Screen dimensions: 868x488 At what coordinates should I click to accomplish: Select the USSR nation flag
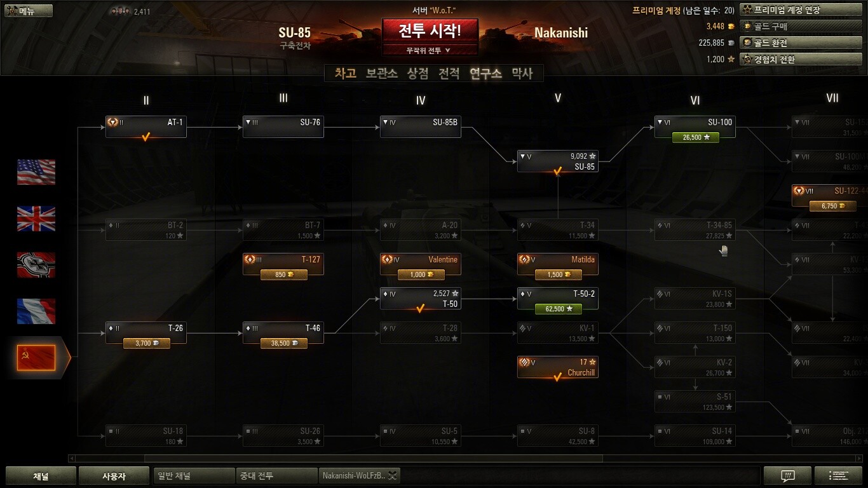[36, 358]
